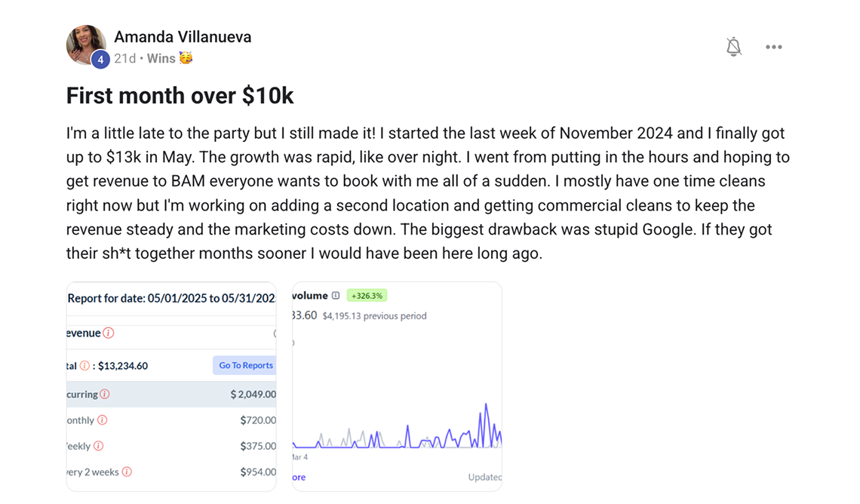Click the info icon beside Revenue
This screenshot has height=504, width=860.
pyautogui.click(x=109, y=333)
